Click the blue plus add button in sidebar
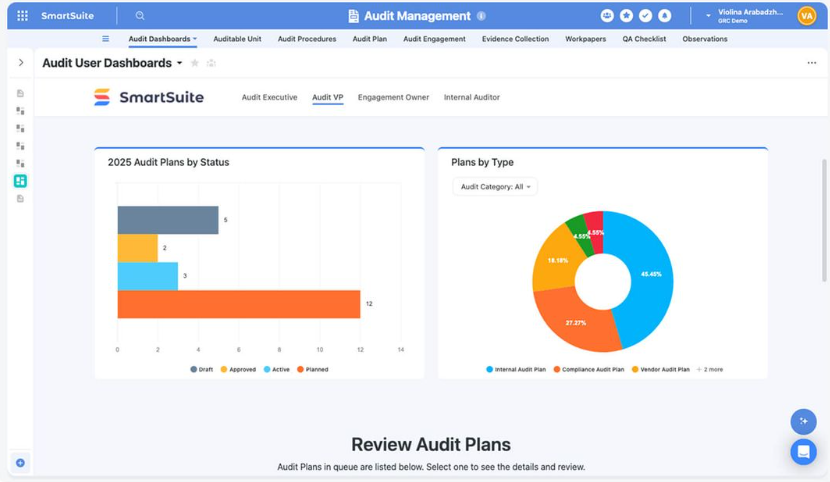830x482 pixels. click(20, 463)
